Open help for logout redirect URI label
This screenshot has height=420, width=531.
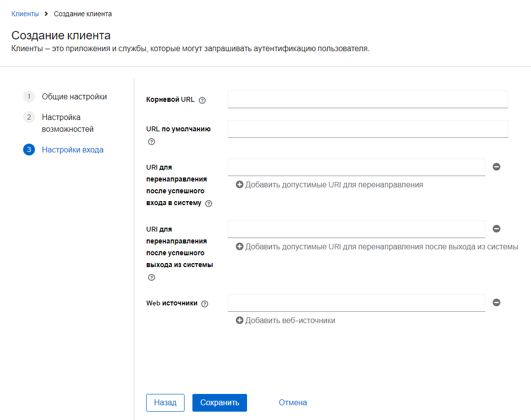152,277
